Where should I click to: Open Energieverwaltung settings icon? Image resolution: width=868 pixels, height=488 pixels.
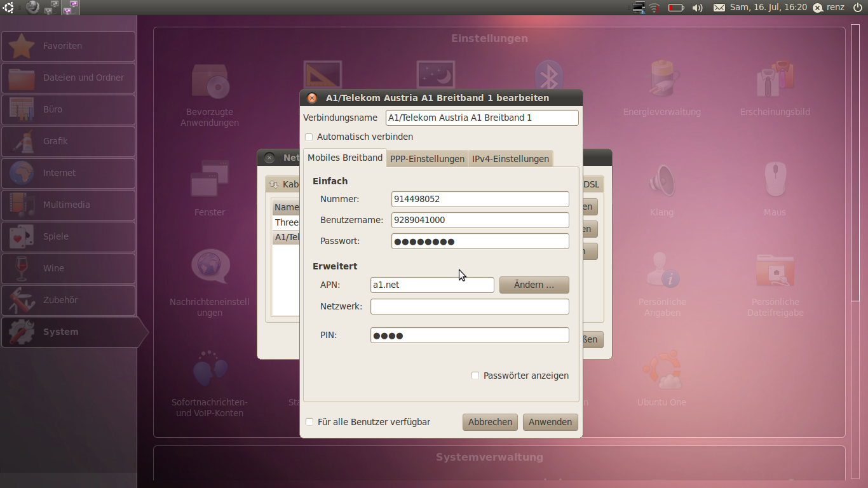point(662,89)
